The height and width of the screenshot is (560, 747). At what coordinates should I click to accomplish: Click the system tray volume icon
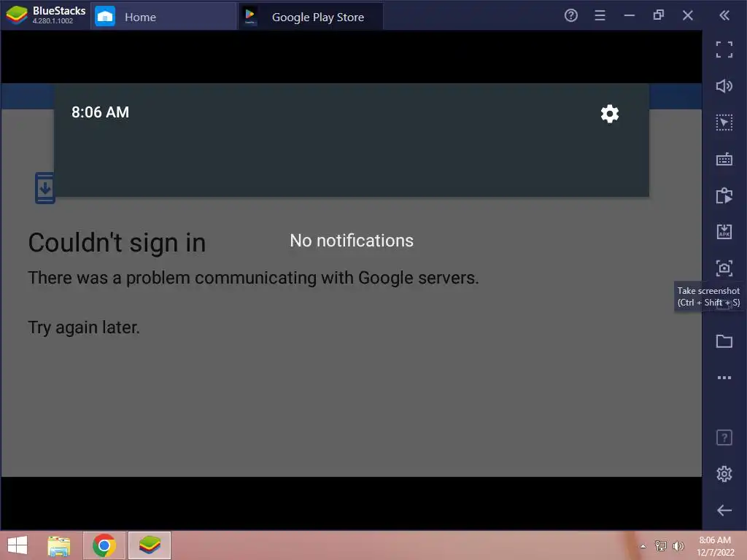(x=678, y=545)
